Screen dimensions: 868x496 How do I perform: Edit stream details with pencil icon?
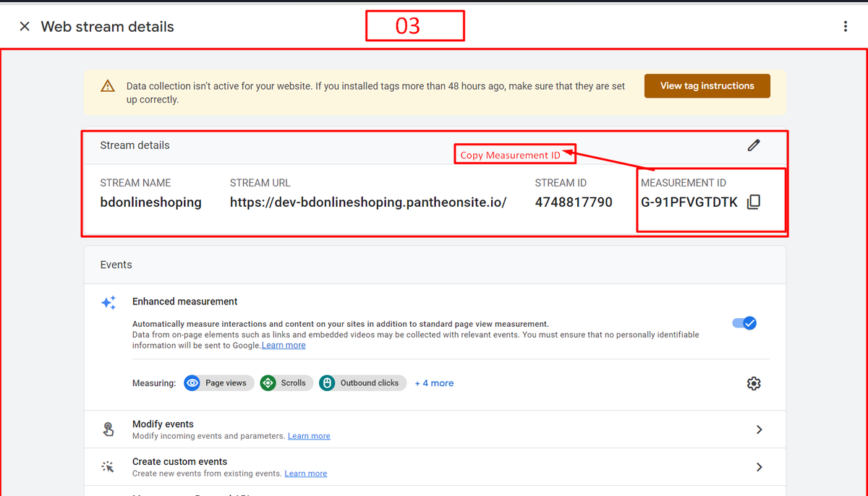tap(754, 145)
